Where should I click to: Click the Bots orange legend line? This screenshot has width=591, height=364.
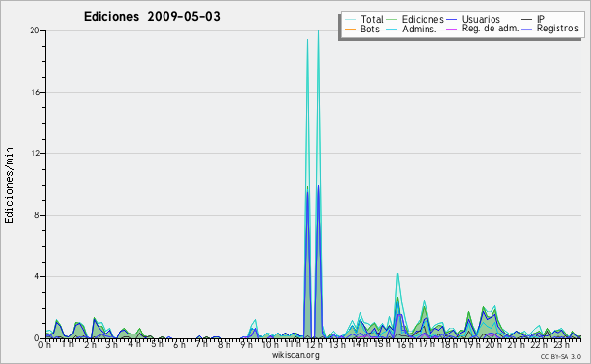[x=350, y=29]
